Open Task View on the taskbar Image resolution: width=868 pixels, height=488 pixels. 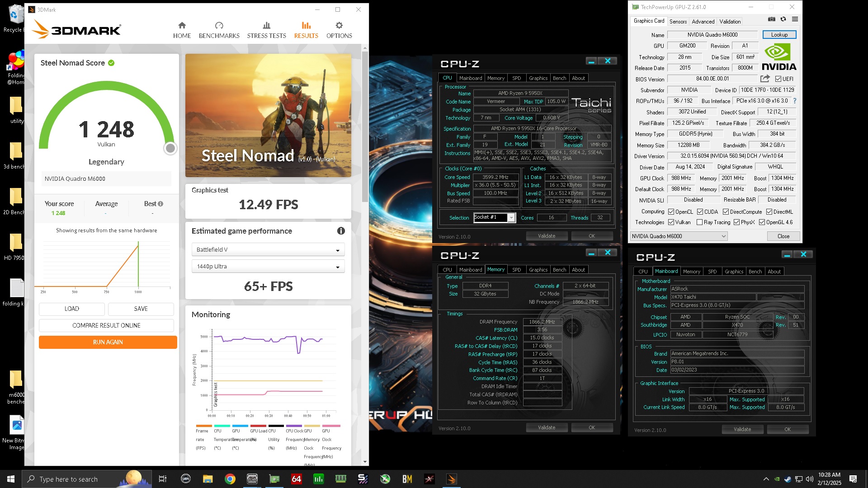point(163,479)
